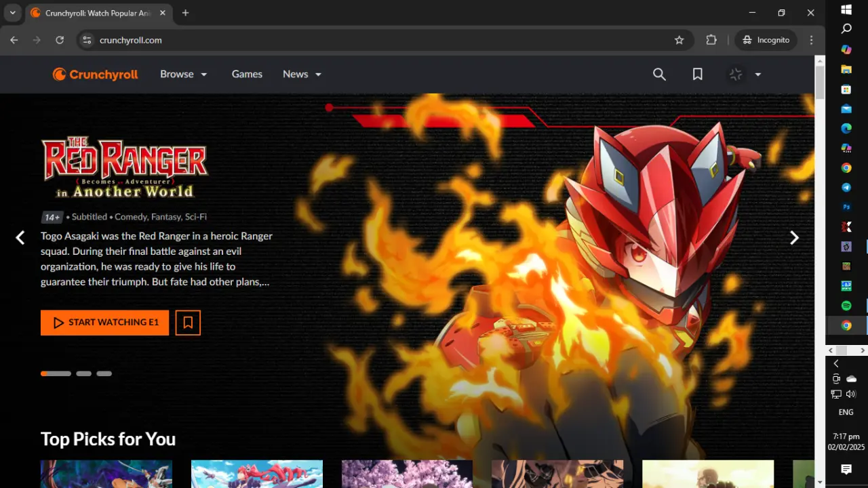Open Windows Start menu

tap(846, 9)
